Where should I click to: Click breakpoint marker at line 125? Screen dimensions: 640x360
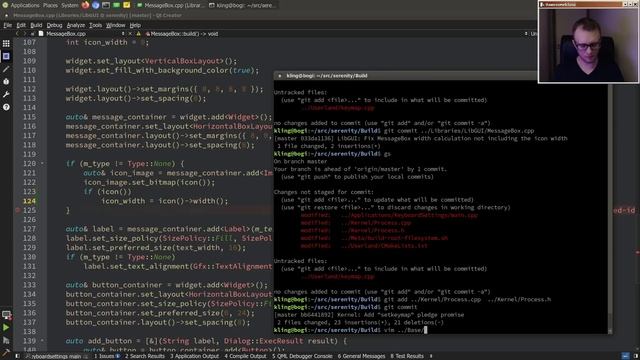(17, 210)
